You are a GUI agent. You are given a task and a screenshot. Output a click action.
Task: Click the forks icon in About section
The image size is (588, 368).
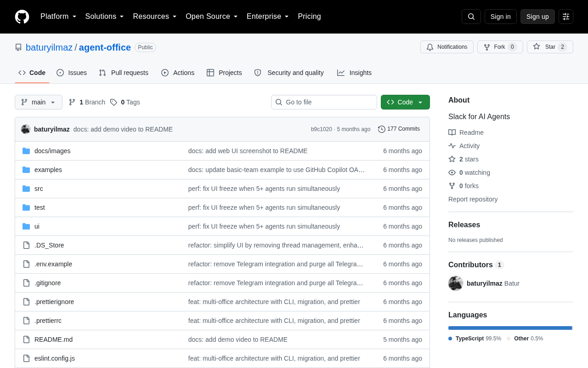pyautogui.click(x=452, y=186)
